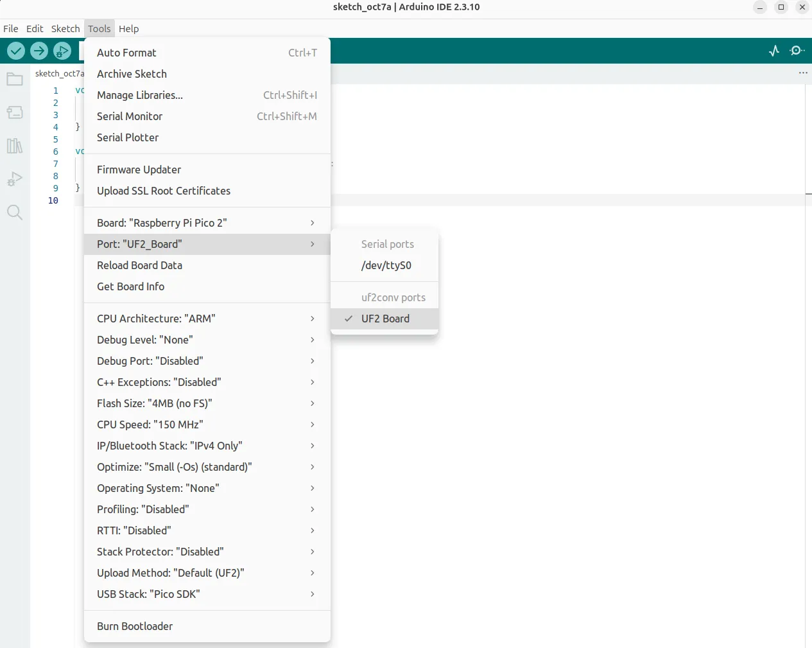Launch the Firmware Updater entry
The width and height of the screenshot is (812, 648).
(x=207, y=170)
